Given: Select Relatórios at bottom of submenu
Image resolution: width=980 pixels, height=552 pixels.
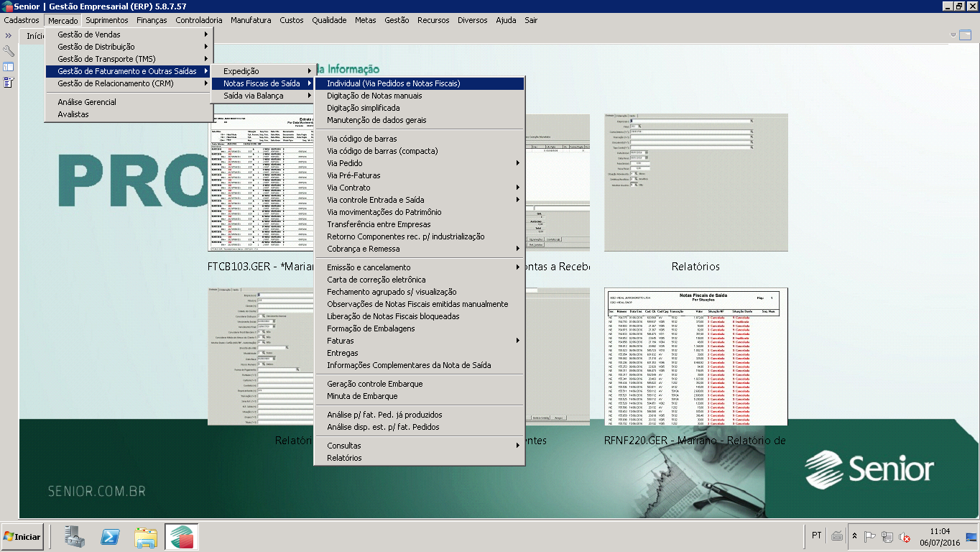Looking at the screenshot, I should pyautogui.click(x=420, y=458).
